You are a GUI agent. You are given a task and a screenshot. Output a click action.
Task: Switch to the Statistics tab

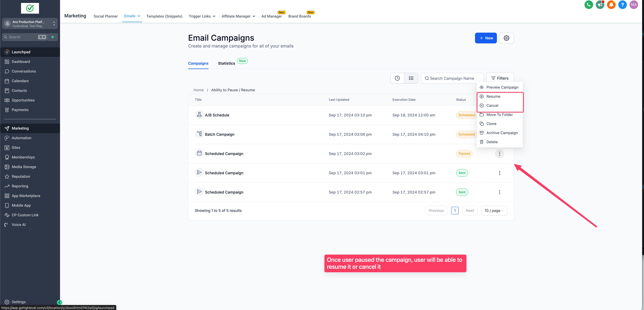coord(226,63)
